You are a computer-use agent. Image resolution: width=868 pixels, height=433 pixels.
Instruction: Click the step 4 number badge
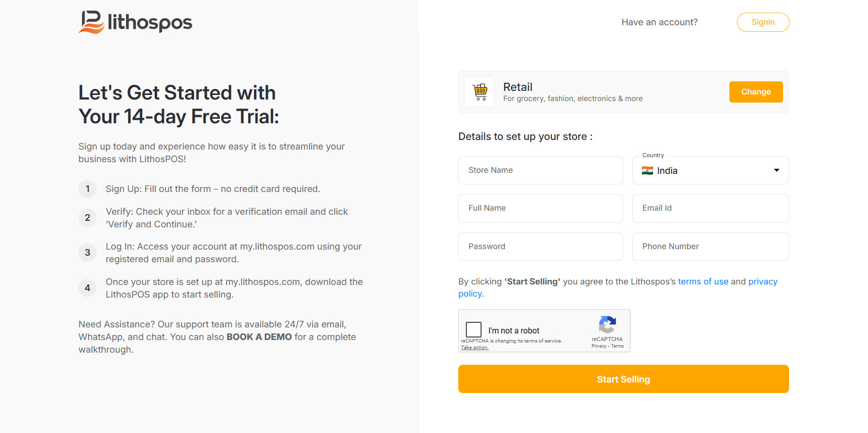pyautogui.click(x=88, y=288)
